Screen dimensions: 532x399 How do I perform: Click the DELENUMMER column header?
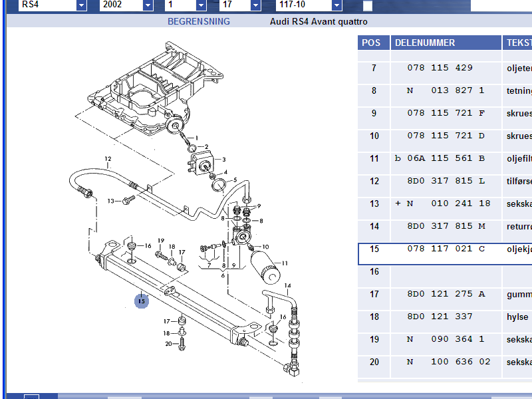[x=425, y=43]
